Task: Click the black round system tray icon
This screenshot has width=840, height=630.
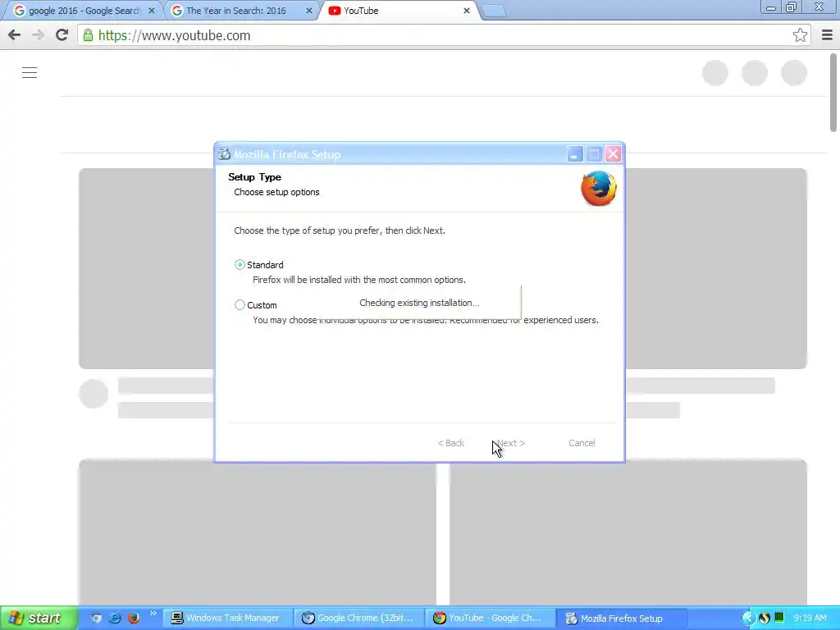Action: 765,619
